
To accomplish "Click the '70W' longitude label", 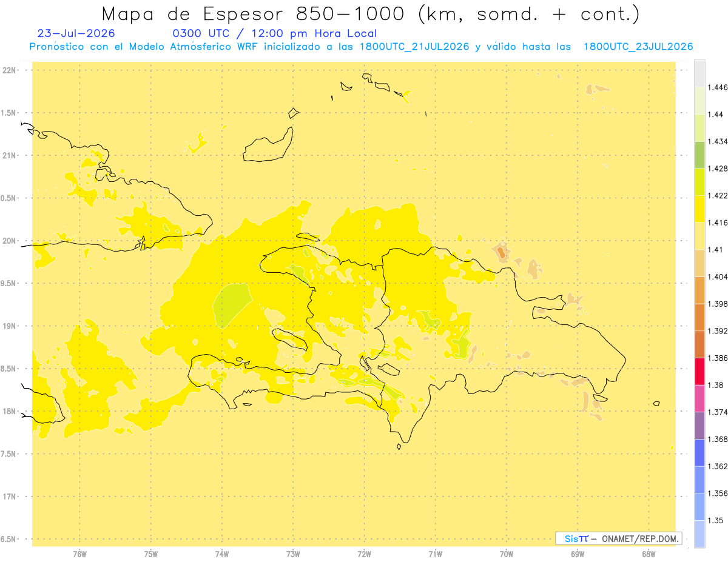I will (506, 554).
